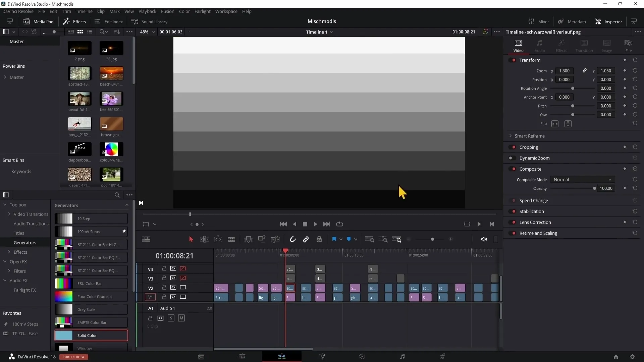
Task: Toggle lock on V1 video track
Action: (164, 297)
